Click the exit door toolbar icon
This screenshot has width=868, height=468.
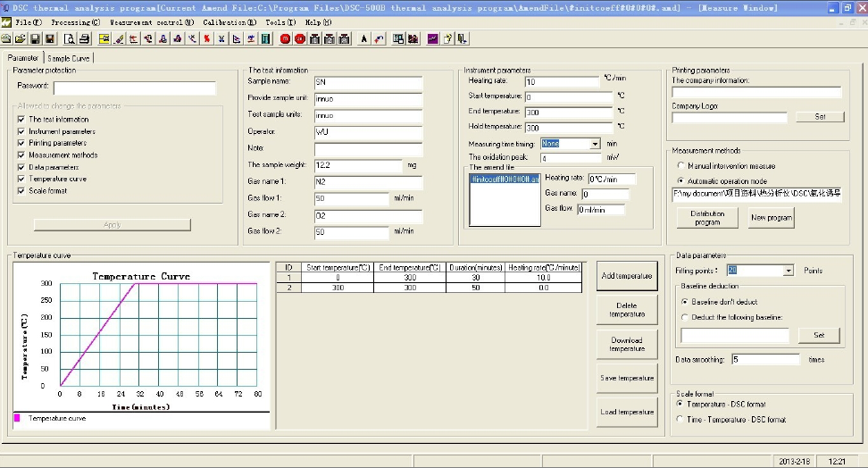click(x=462, y=38)
